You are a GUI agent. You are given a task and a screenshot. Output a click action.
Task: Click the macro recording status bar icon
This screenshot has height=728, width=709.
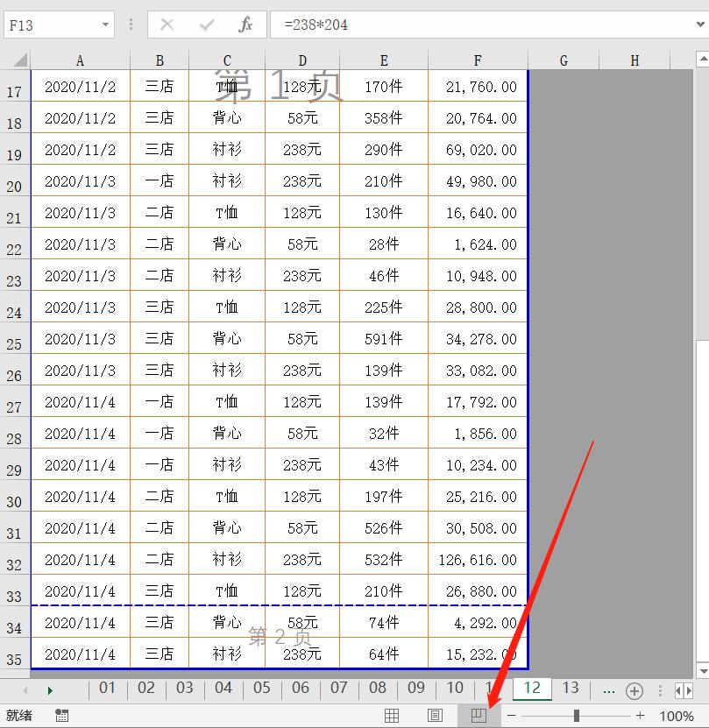pyautogui.click(x=62, y=716)
